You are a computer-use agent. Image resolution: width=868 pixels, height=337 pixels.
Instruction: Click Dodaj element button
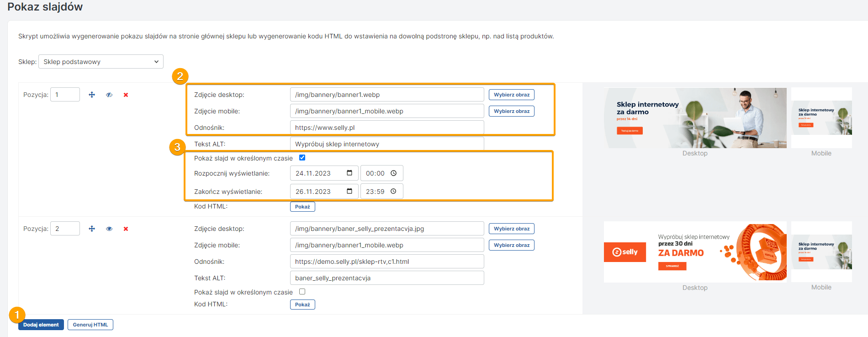[x=41, y=325]
